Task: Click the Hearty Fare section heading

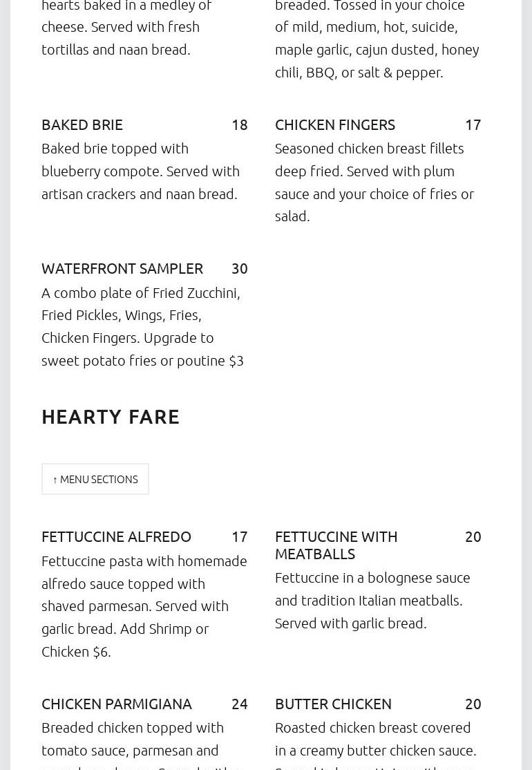Action: tap(111, 417)
